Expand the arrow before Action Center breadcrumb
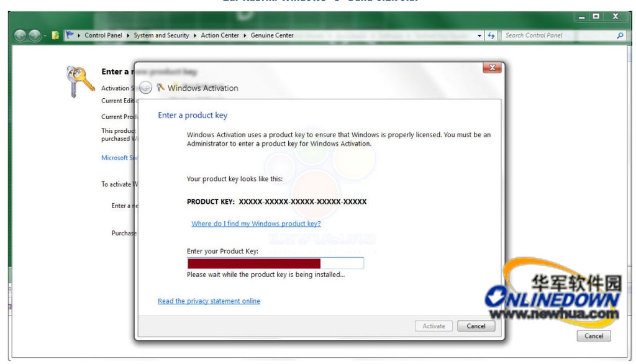The height and width of the screenshot is (364, 636). point(195,35)
